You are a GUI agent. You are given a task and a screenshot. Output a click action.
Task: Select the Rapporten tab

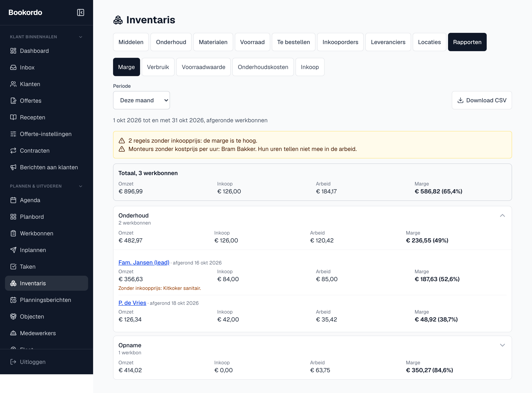467,42
